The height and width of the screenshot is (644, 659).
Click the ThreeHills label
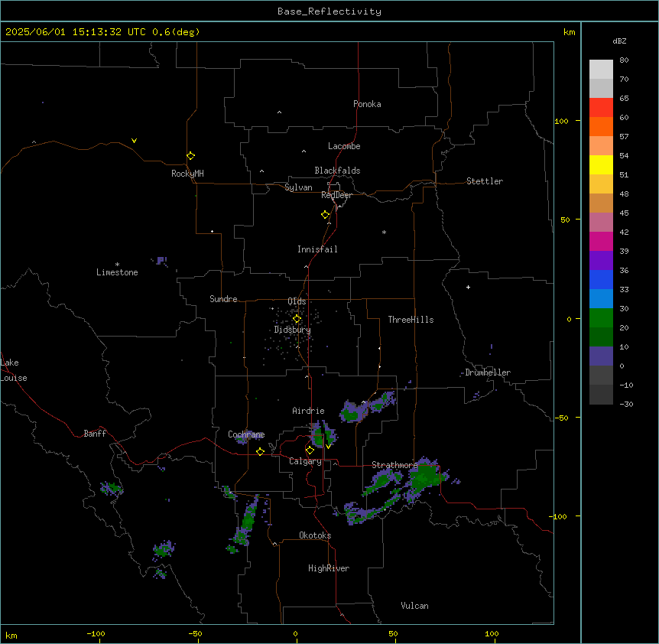click(x=411, y=320)
